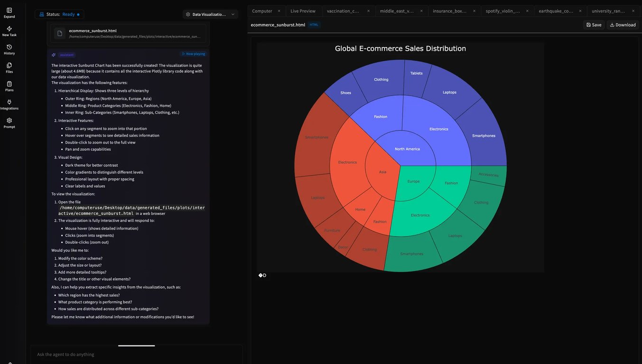Click the North America segment of the sunburst

click(x=407, y=149)
